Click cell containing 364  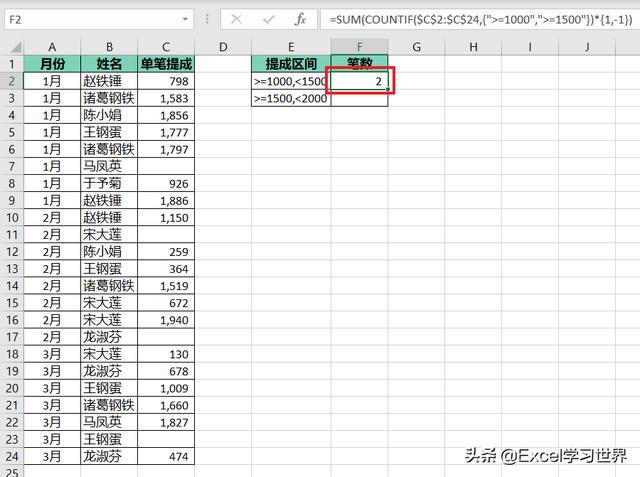[x=166, y=269]
